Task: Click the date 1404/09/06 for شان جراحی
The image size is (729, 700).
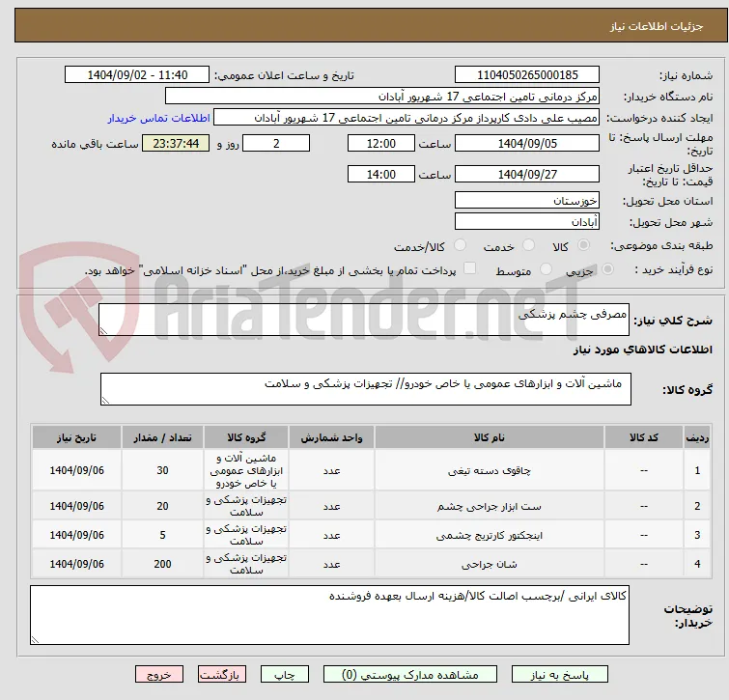Action: click(x=76, y=564)
